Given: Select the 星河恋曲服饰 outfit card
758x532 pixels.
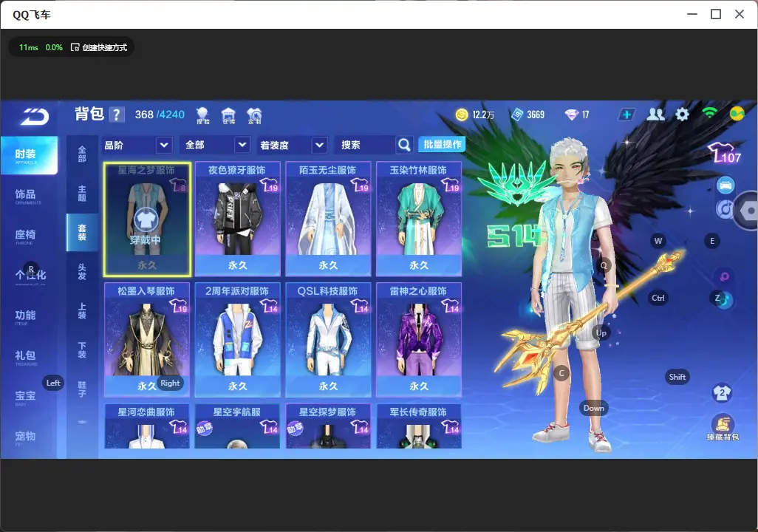Looking at the screenshot, I should coord(147,426).
